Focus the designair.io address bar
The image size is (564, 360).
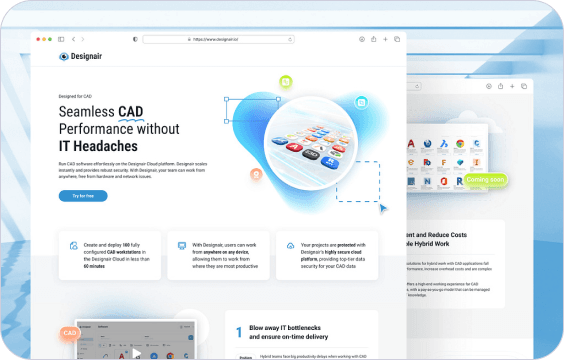(218, 39)
